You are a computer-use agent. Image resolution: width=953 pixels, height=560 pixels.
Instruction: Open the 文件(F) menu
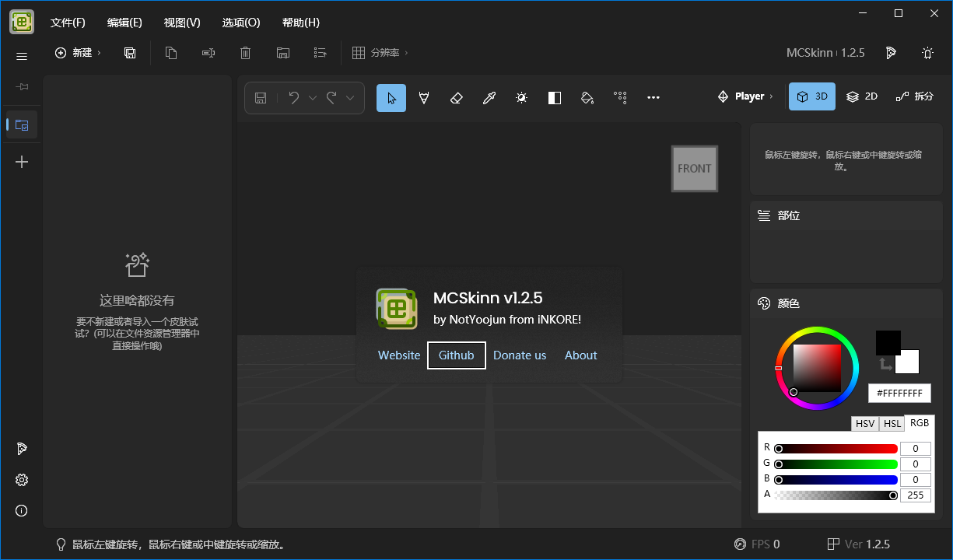click(x=68, y=23)
